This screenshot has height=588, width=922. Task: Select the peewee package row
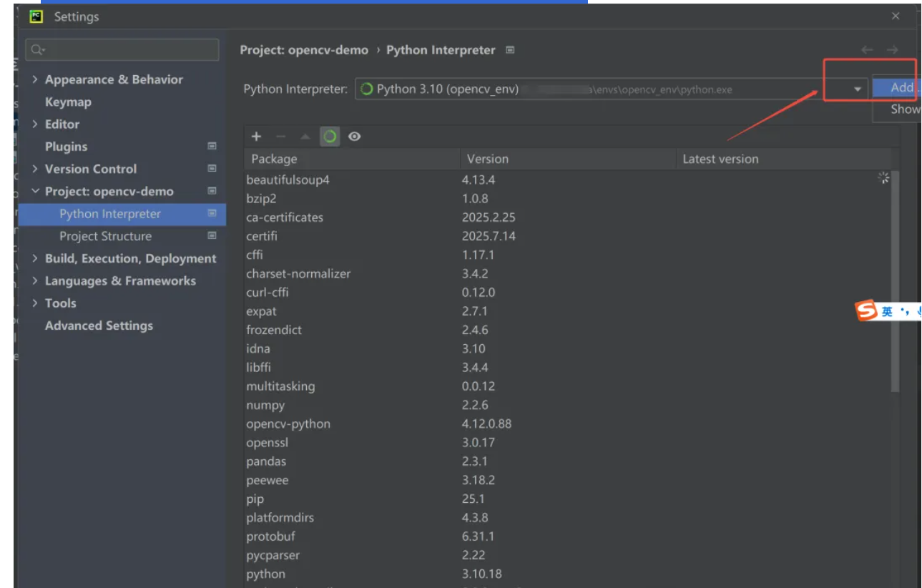[568, 480]
